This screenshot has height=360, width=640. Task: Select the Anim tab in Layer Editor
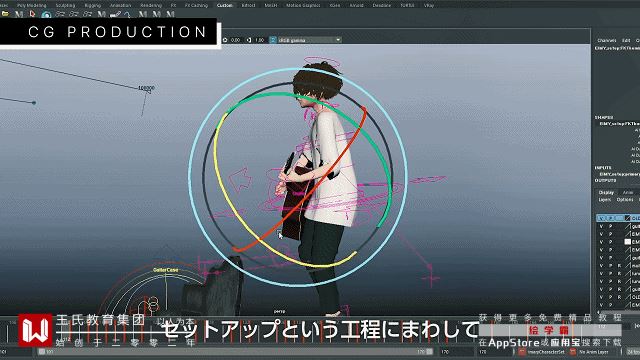pos(628,192)
